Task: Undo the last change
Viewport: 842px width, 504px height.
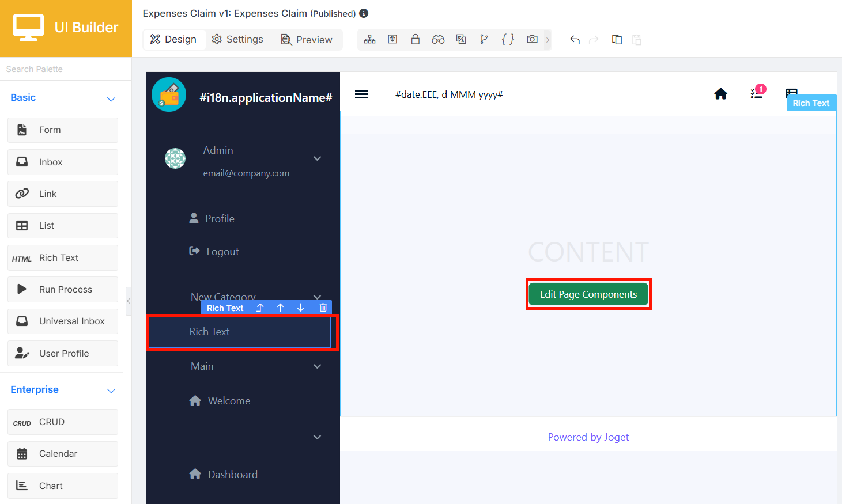Action: [575, 39]
